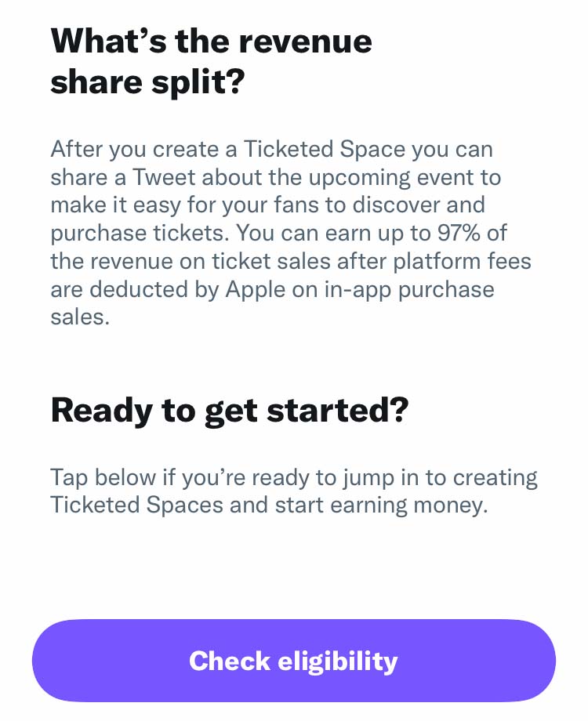Click the "purchase tickets." text
Screen dimensions: 588x721
(140, 234)
